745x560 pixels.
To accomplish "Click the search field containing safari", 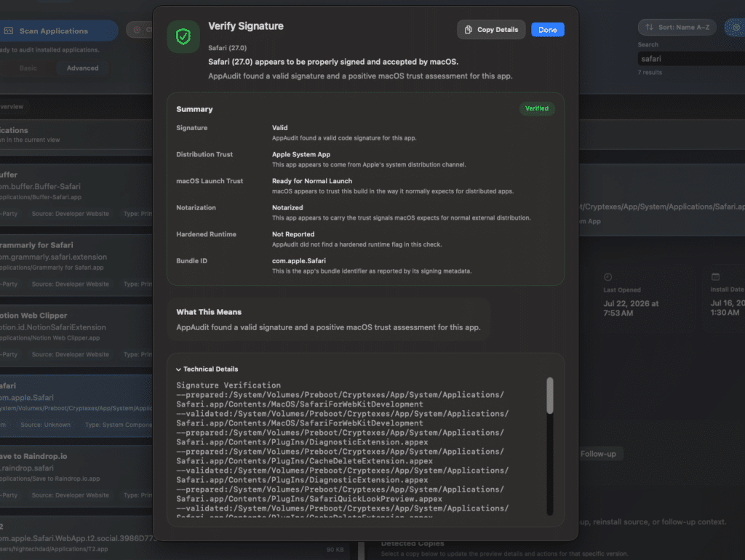I will click(691, 59).
